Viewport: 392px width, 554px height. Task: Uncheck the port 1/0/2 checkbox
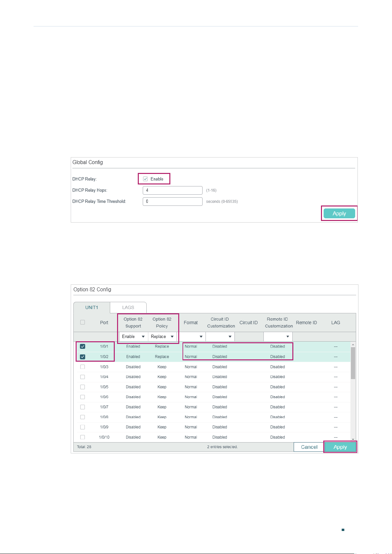tap(83, 357)
